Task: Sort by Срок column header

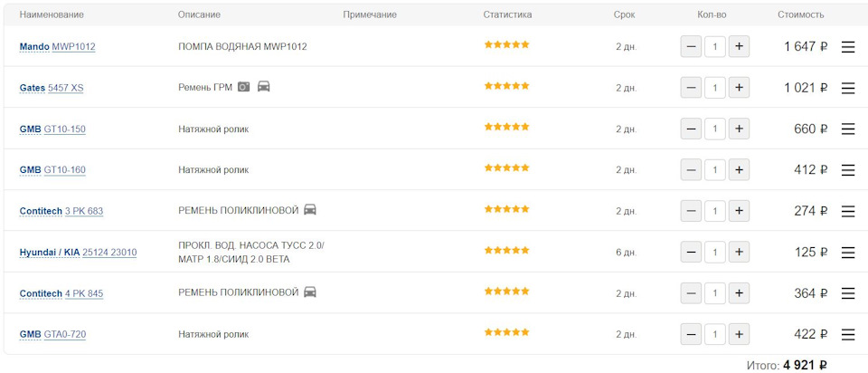Action: click(624, 14)
